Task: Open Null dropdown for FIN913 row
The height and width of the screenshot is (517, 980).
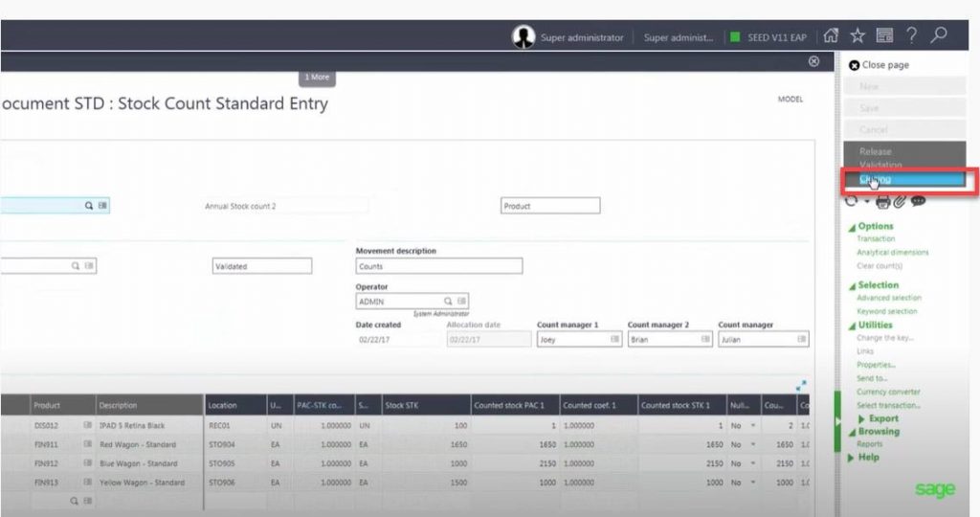Action: tap(753, 483)
